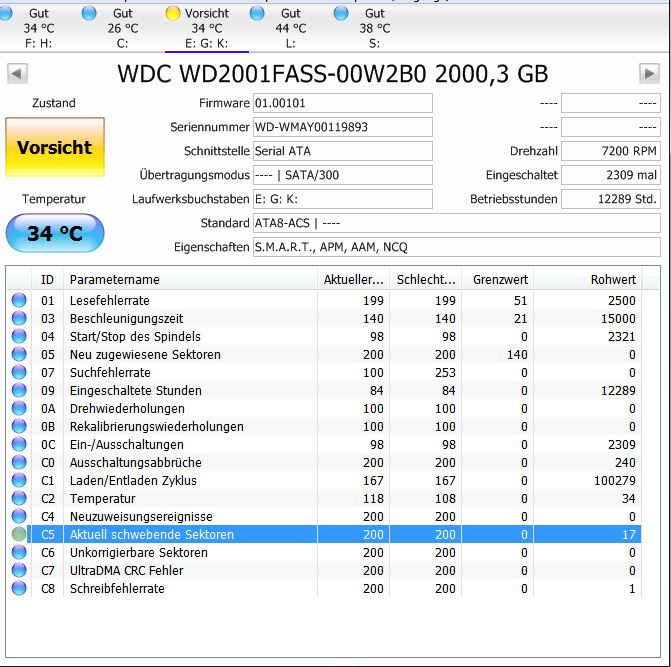Click raw value 17 in highlighted C5 row
Image resolution: width=671 pixels, height=667 pixels.
coord(629,534)
